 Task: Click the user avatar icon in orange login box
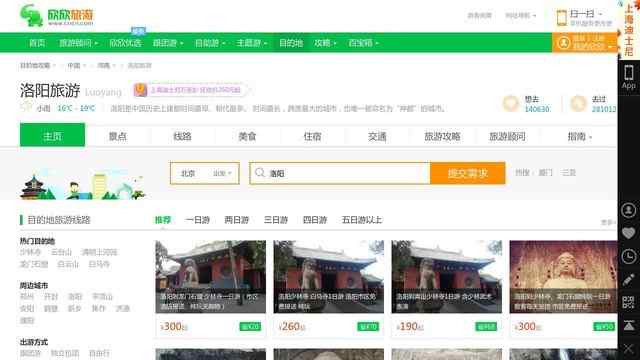[x=564, y=43]
